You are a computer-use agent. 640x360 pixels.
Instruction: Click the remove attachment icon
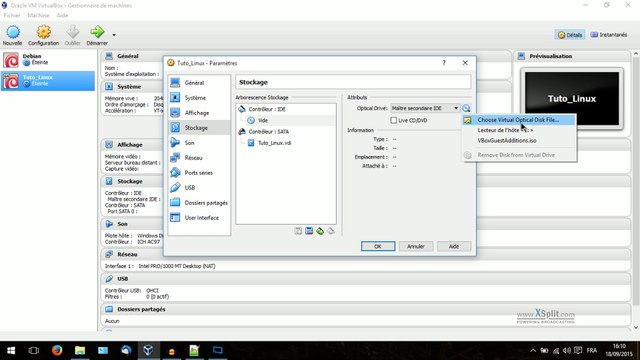331,231
